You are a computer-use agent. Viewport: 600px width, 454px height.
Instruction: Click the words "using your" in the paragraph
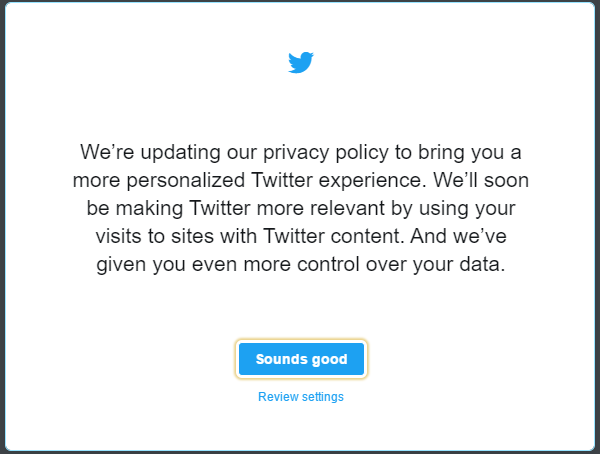pyautogui.click(x=467, y=209)
